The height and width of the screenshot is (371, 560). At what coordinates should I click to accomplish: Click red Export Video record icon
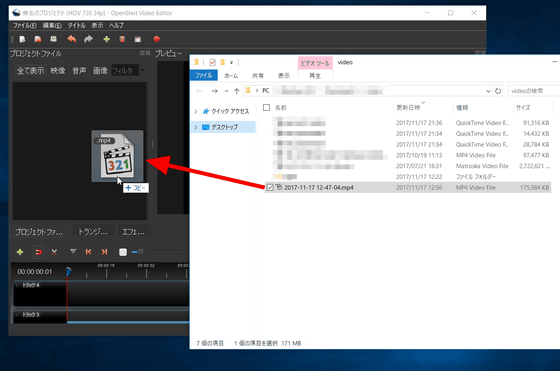[x=156, y=39]
